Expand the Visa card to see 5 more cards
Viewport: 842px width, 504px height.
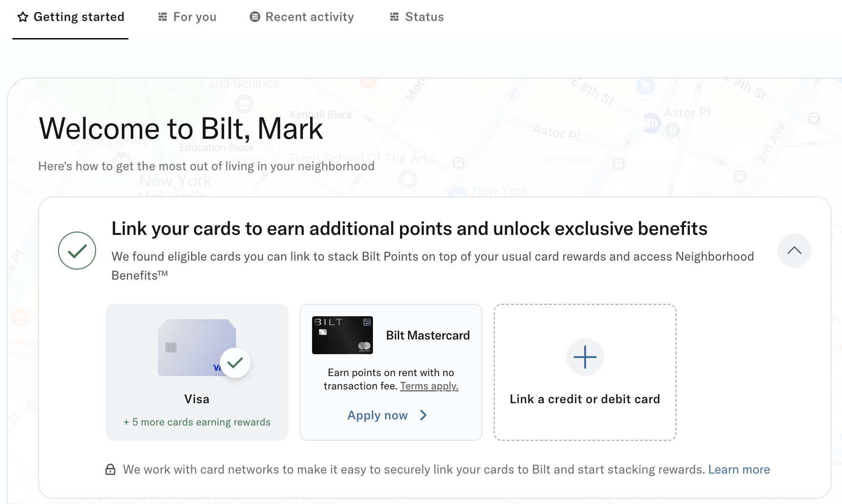point(196,422)
